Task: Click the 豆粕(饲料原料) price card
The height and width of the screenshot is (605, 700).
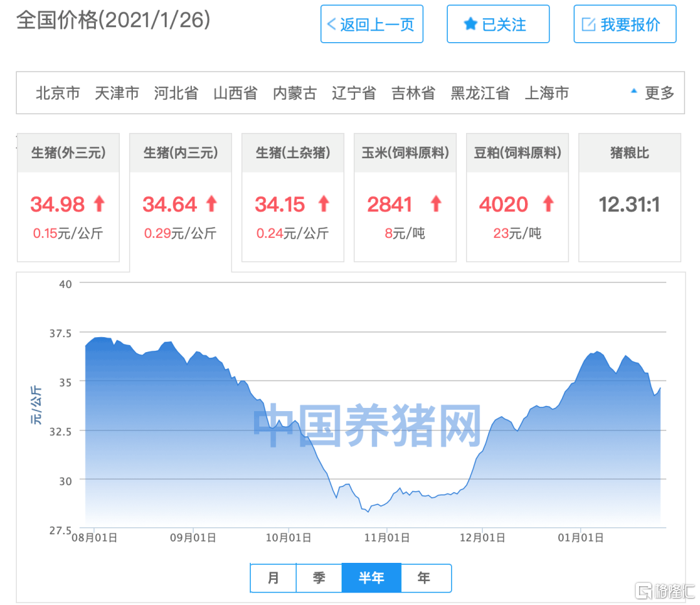Action: (517, 197)
